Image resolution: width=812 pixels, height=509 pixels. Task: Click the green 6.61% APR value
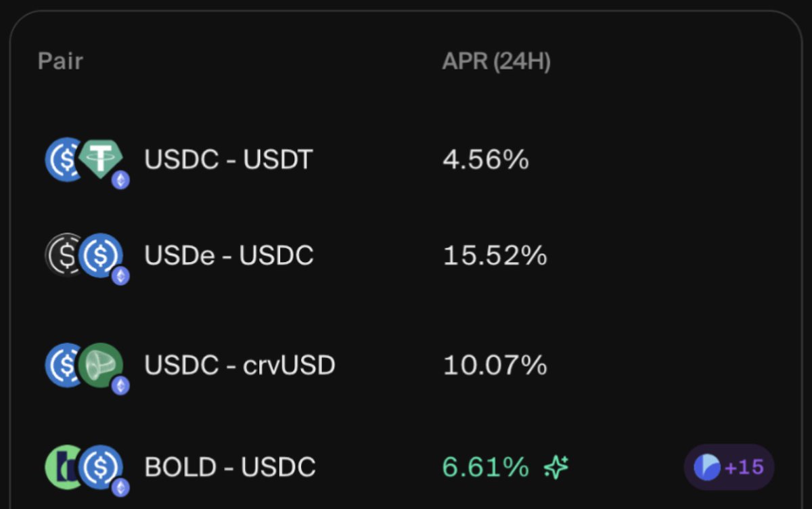point(485,467)
